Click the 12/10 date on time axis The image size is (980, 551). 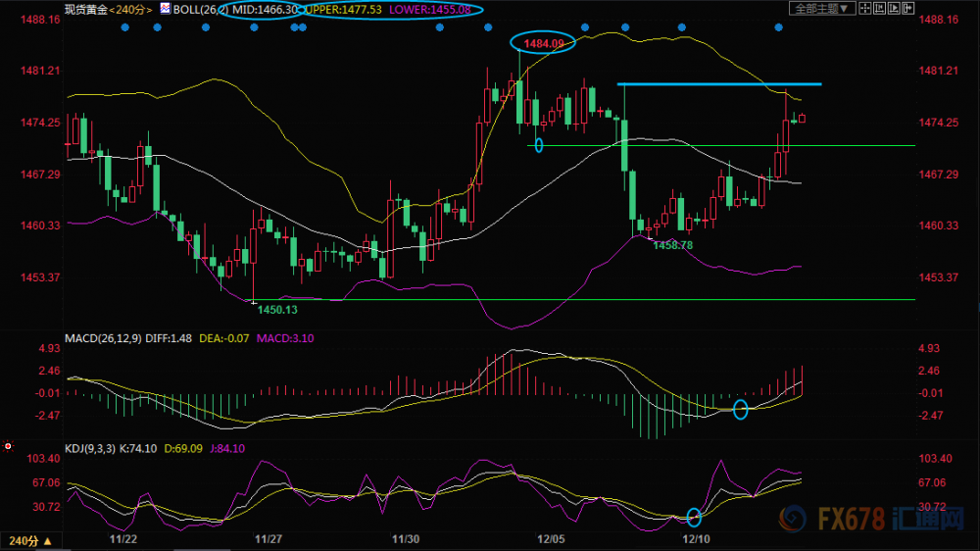pos(696,539)
